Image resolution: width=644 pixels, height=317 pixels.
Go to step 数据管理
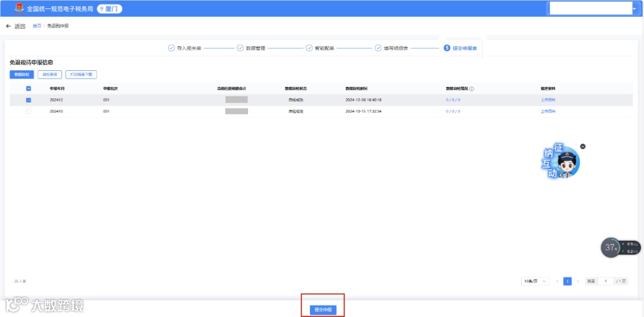251,48
